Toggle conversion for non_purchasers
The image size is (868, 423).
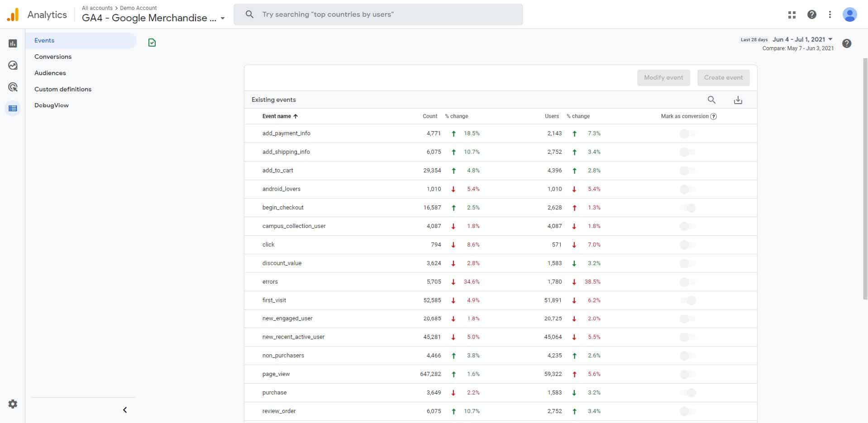pos(687,356)
